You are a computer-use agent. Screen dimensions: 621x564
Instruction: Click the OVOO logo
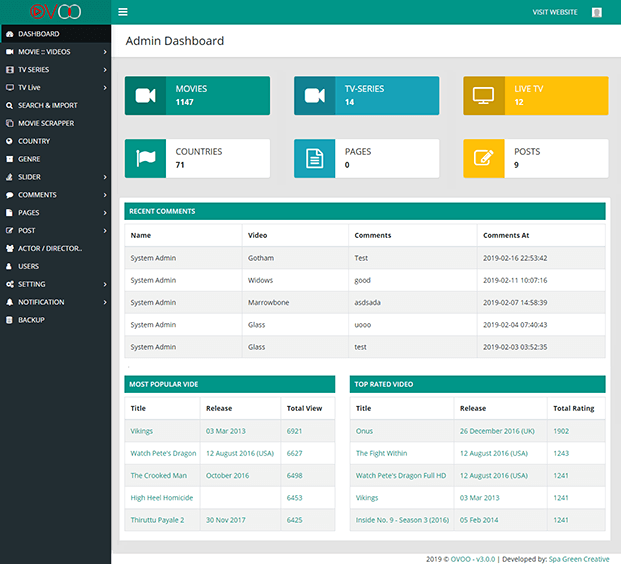55,12
